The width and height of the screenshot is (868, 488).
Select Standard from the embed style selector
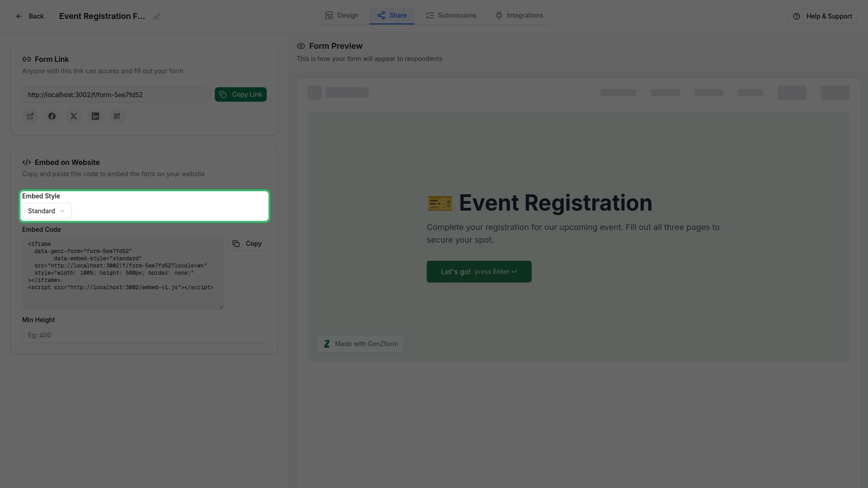(47, 211)
